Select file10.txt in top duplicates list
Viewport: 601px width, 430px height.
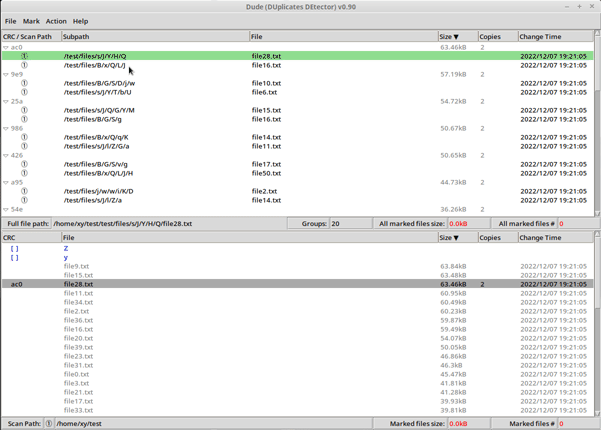pyautogui.click(x=266, y=83)
